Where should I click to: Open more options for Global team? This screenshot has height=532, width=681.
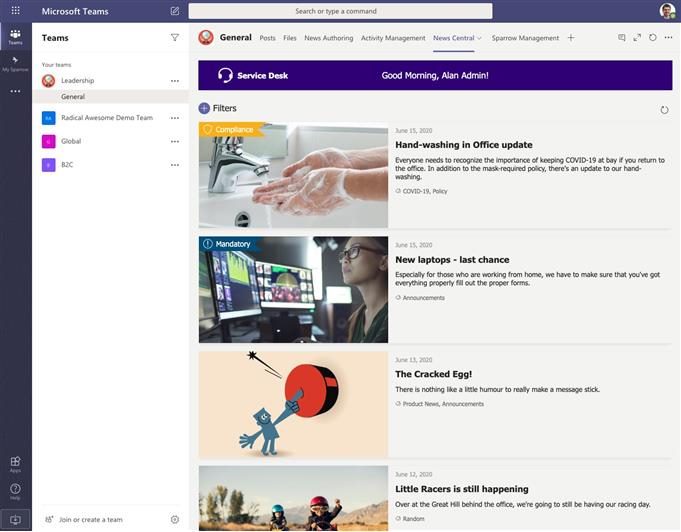175,142
